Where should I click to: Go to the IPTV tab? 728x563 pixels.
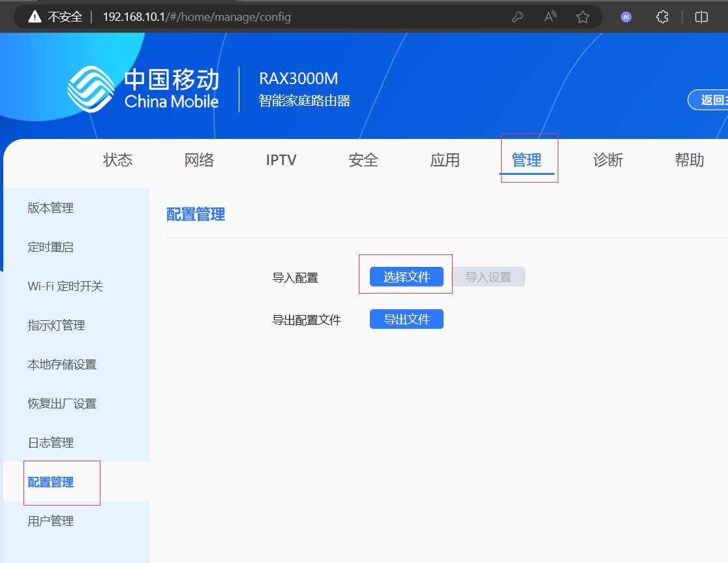(x=281, y=160)
